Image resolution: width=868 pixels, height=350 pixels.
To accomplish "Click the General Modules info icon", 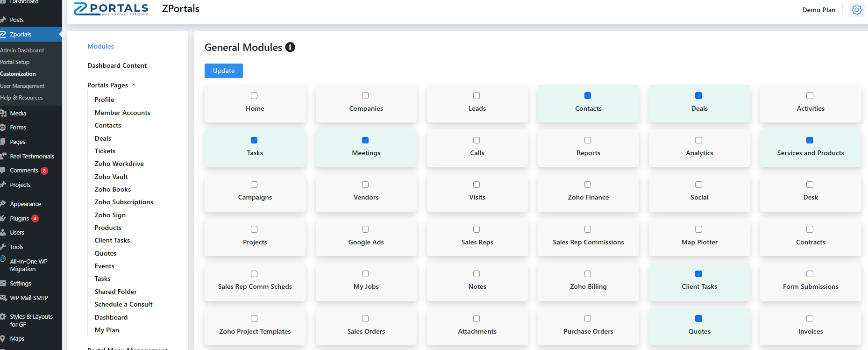I will (290, 47).
